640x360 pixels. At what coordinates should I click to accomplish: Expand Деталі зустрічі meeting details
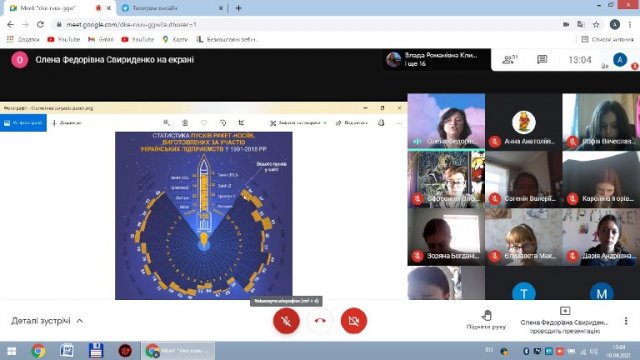47,321
